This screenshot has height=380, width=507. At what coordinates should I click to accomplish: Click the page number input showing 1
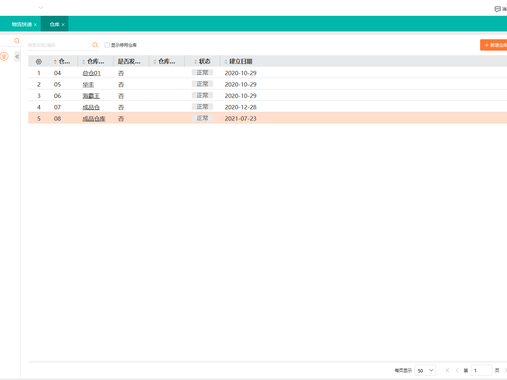(481, 370)
